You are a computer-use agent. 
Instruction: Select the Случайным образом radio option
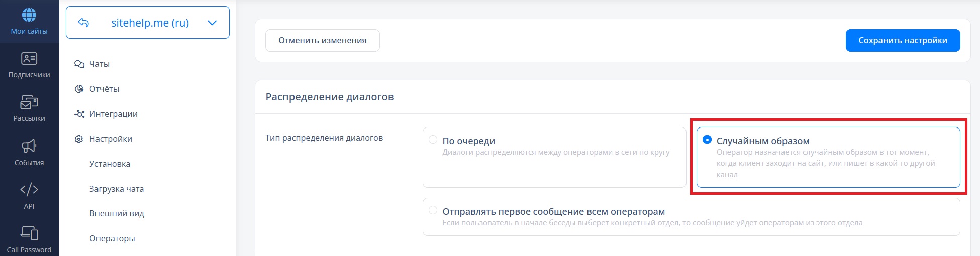point(707,140)
